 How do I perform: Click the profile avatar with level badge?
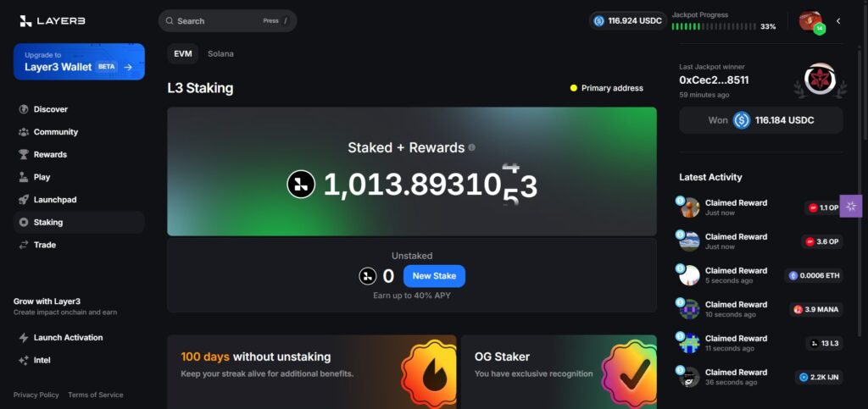point(811,21)
